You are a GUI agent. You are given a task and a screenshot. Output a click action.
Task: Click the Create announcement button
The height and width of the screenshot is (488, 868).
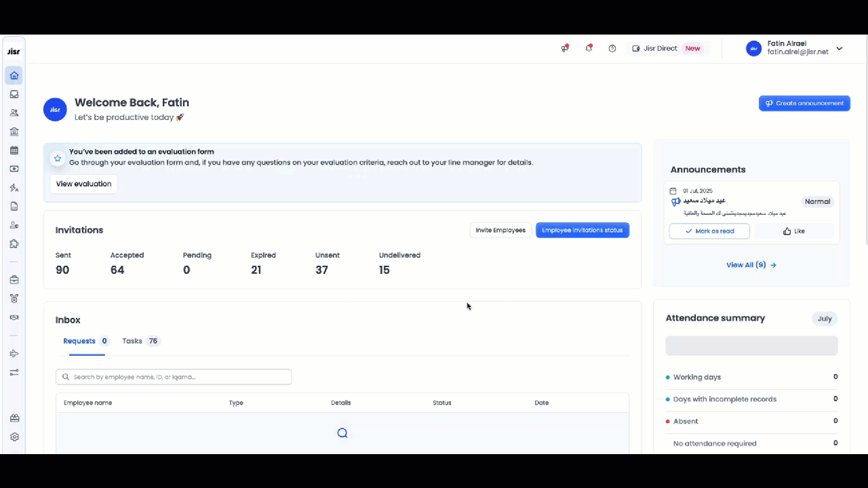tap(804, 103)
